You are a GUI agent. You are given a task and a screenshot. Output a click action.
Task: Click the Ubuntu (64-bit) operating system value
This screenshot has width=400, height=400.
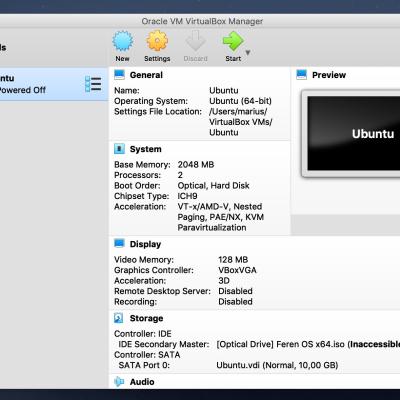tap(240, 101)
